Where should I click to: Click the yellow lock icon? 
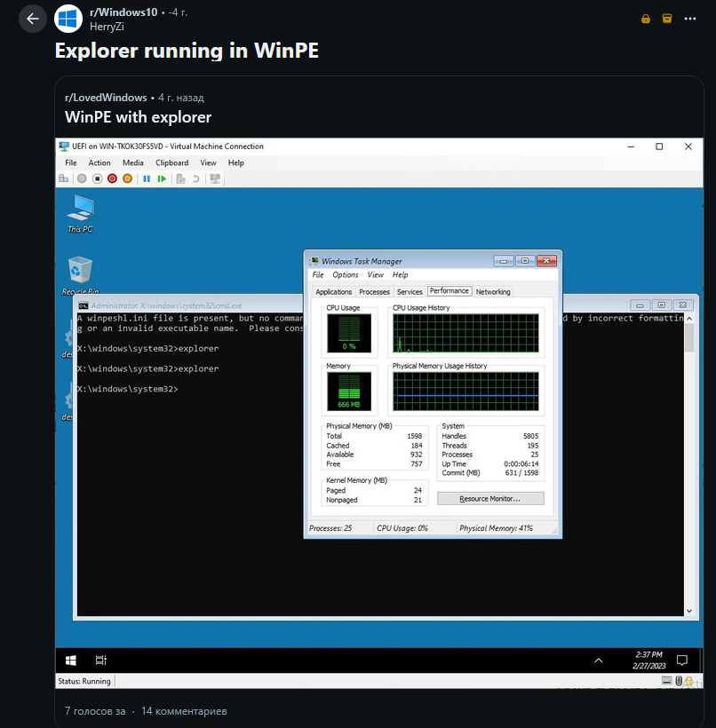coord(645,19)
